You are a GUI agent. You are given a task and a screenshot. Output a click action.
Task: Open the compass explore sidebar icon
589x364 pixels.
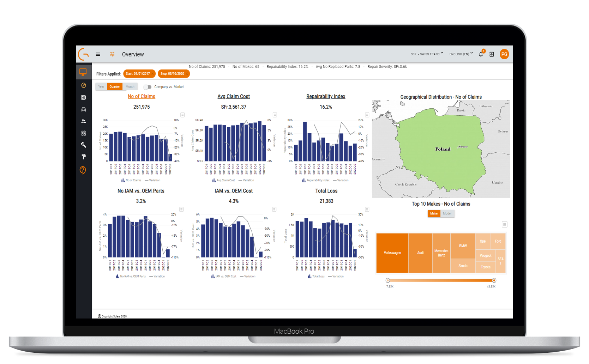[x=84, y=85]
